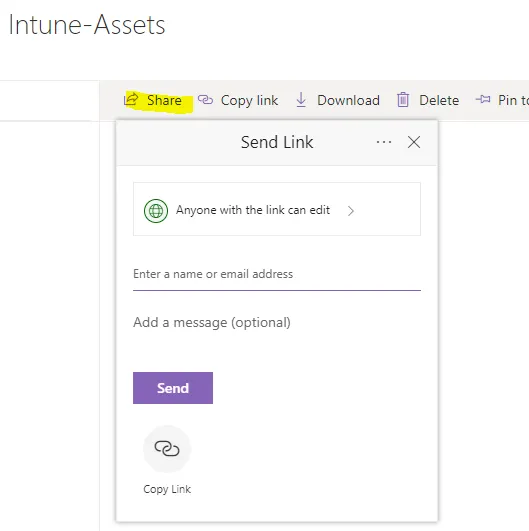Focus the name or email address field

[277, 274]
